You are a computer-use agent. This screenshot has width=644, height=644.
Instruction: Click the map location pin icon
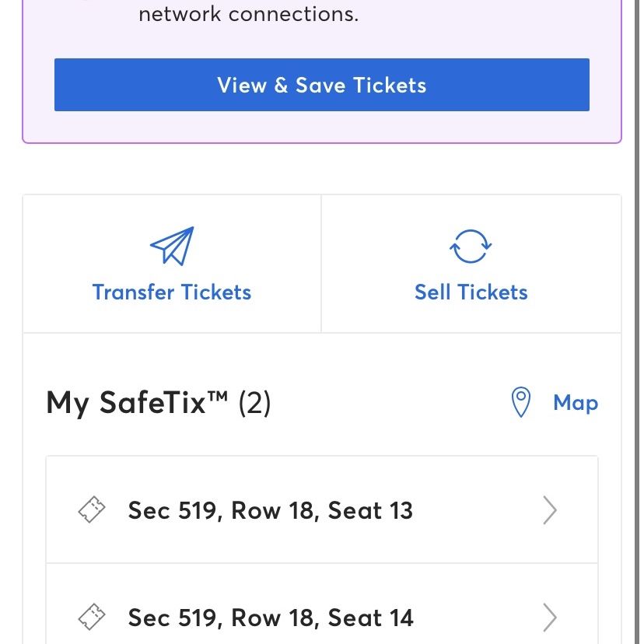[521, 402]
